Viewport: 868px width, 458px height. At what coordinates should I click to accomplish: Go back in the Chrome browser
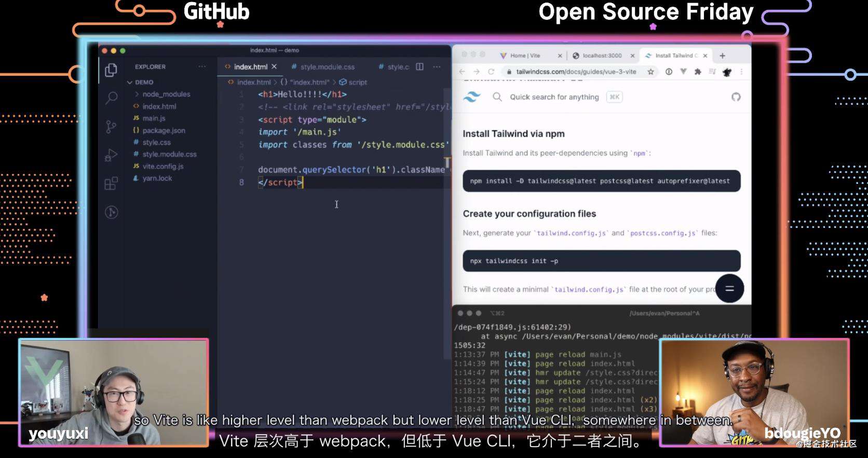click(x=462, y=72)
